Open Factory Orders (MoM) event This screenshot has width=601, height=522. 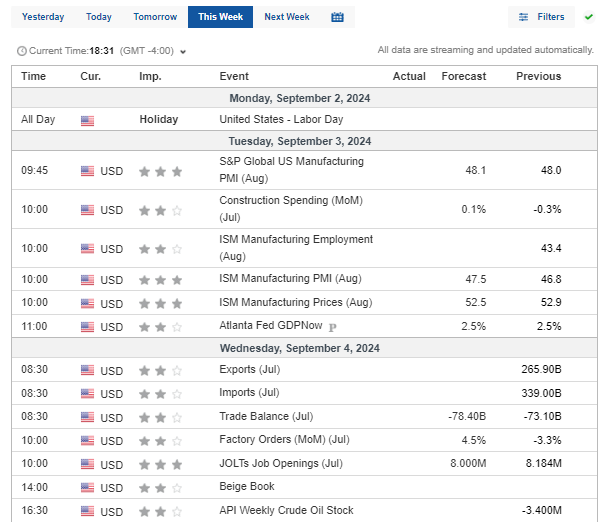(284, 439)
